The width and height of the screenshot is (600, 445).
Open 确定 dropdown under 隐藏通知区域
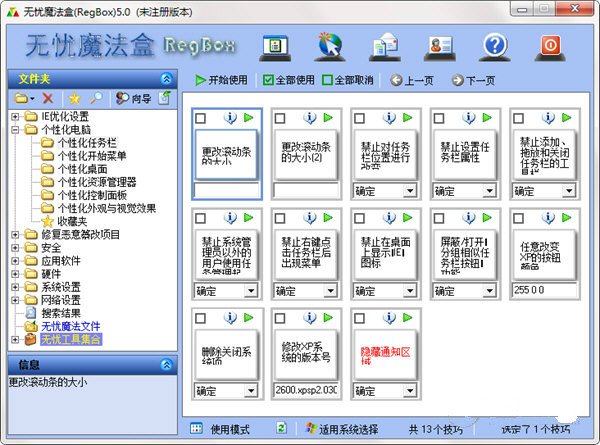tap(410, 391)
